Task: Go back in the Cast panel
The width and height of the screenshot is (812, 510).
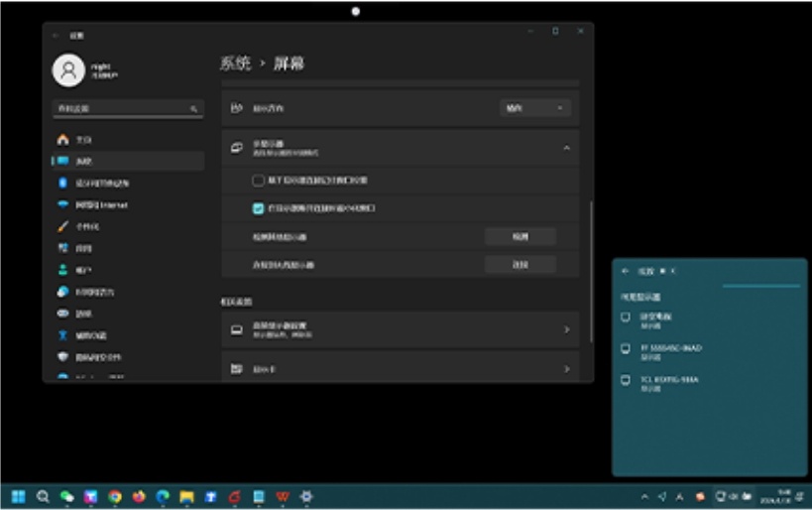Action: pos(625,271)
